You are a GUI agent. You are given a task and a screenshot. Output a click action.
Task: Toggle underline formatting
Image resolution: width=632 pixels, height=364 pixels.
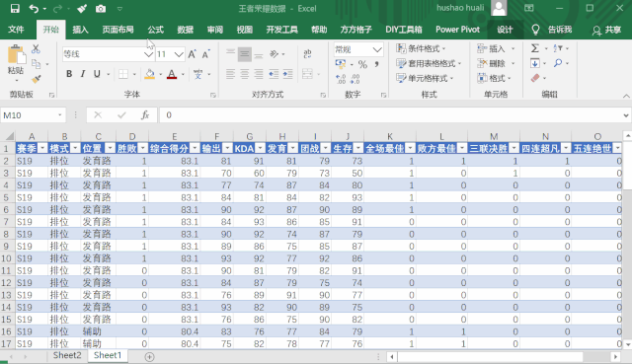[x=97, y=74]
